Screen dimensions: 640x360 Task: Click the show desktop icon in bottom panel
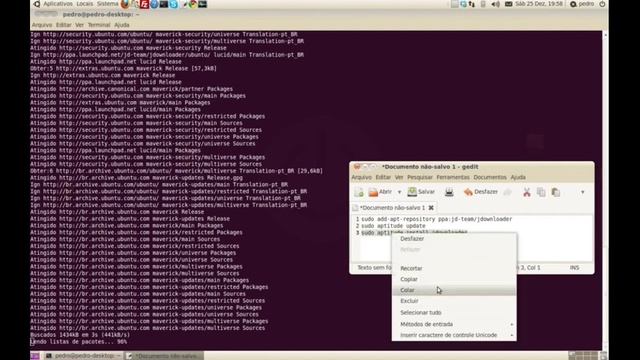(x=35, y=356)
